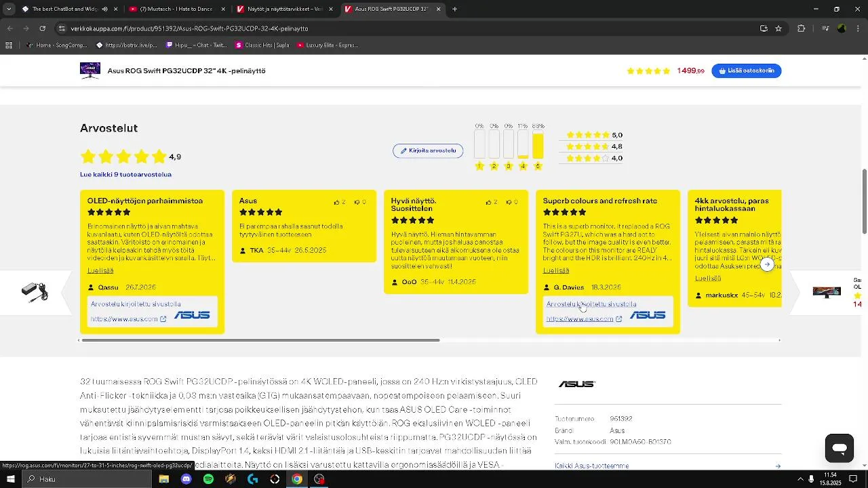Like the 'Hyvä näyttö. Suosittelen' review
The image size is (868, 488).
click(x=488, y=202)
